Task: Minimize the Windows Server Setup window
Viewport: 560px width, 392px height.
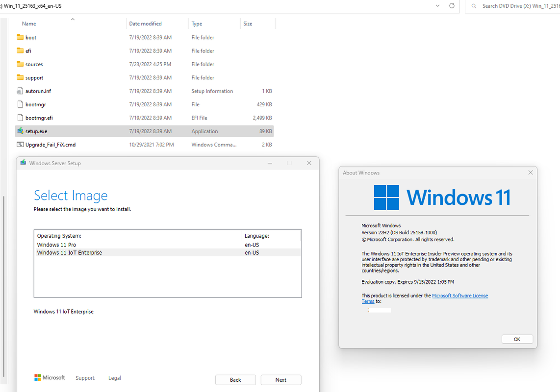Action: pyautogui.click(x=270, y=163)
